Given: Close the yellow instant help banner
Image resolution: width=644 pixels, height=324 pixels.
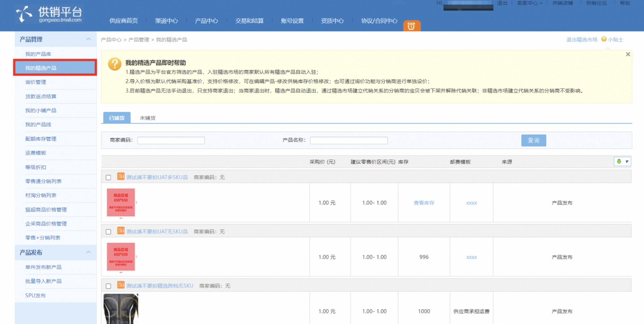Looking at the screenshot, I should coord(628,54).
